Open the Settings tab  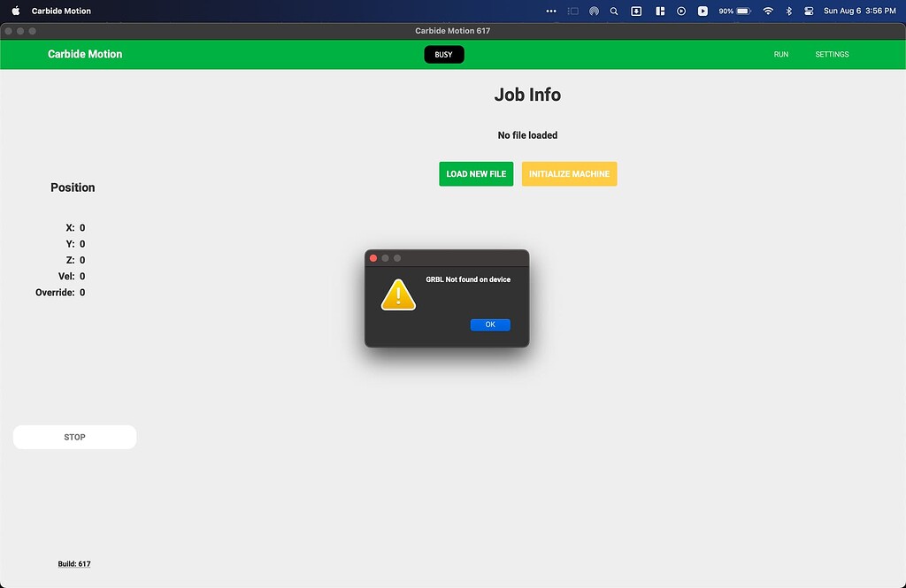(x=832, y=54)
